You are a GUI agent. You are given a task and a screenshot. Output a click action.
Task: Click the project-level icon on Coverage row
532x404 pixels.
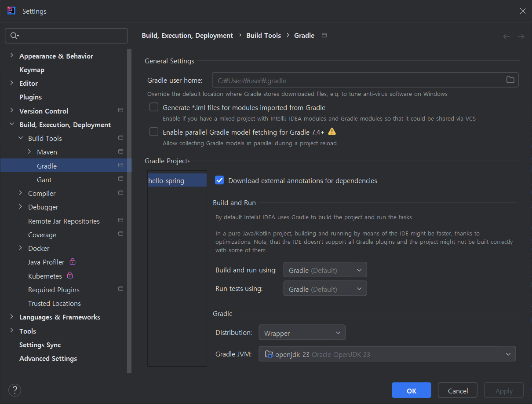click(x=120, y=234)
